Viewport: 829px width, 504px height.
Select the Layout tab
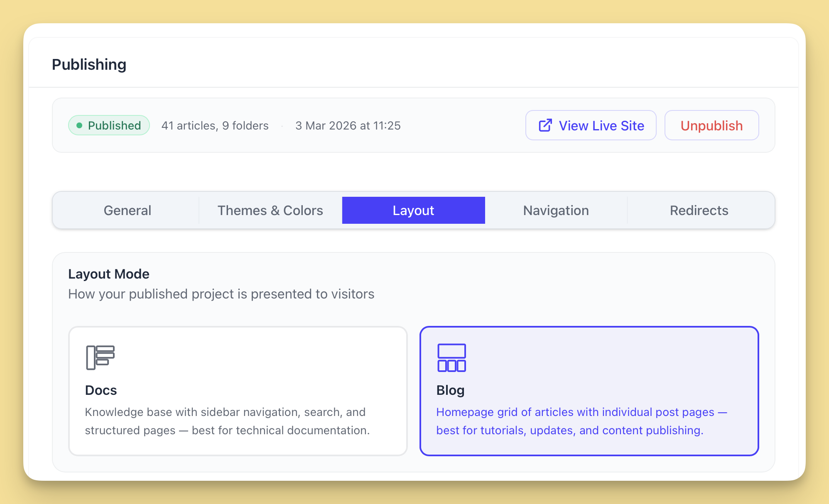click(413, 210)
